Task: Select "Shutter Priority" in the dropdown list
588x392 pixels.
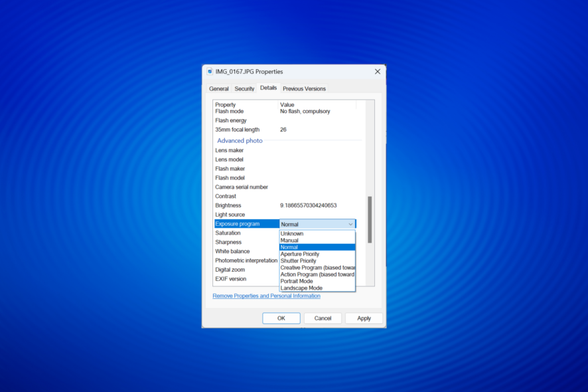Action: 297,260
